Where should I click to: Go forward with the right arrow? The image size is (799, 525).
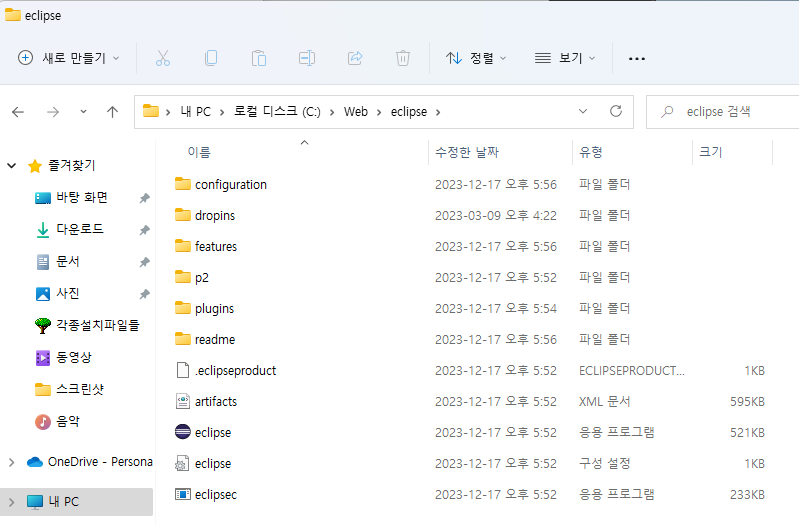tap(53, 112)
